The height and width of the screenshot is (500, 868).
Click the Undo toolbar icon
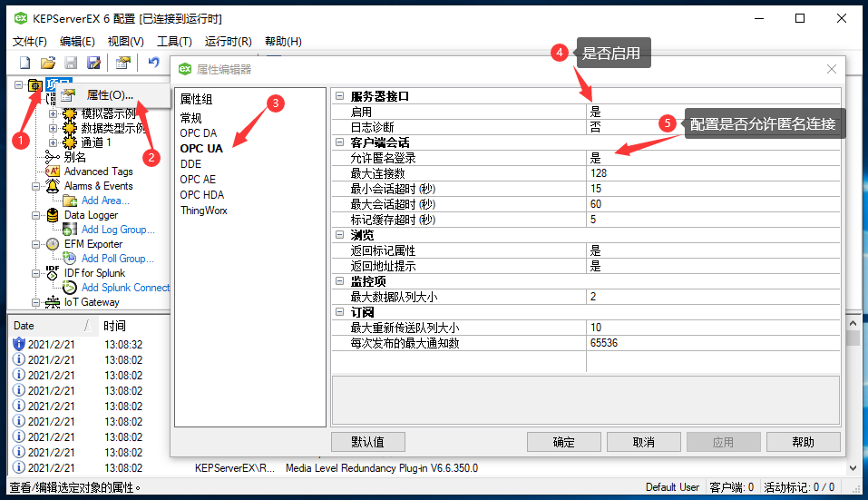(x=153, y=63)
